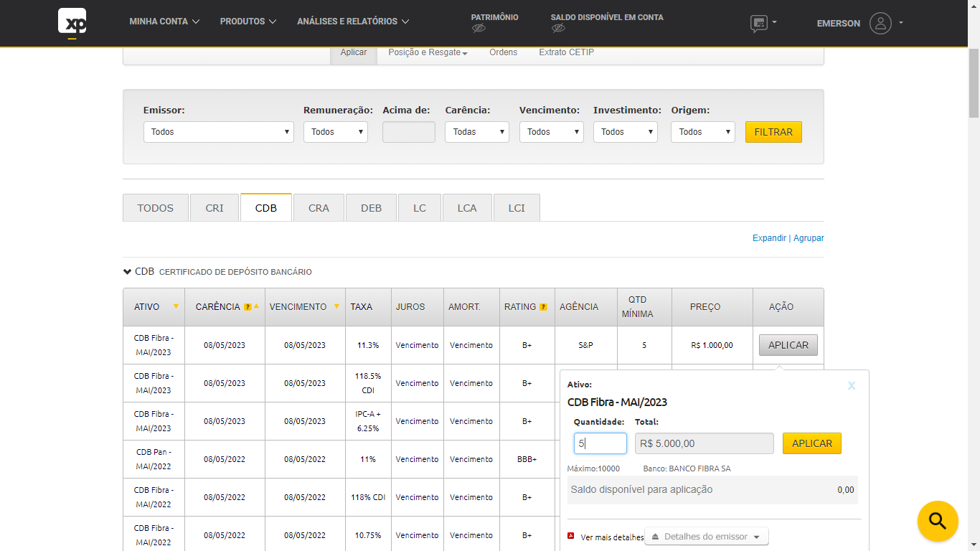Click the Agrupar link
The image size is (980, 551).
pos(809,238)
